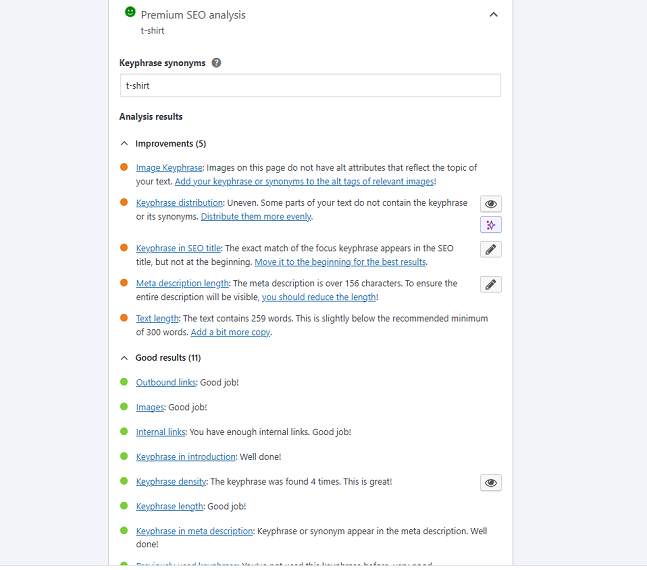Open the Internal links assessment link
Image resolution: width=647 pixels, height=570 pixels.
(160, 432)
